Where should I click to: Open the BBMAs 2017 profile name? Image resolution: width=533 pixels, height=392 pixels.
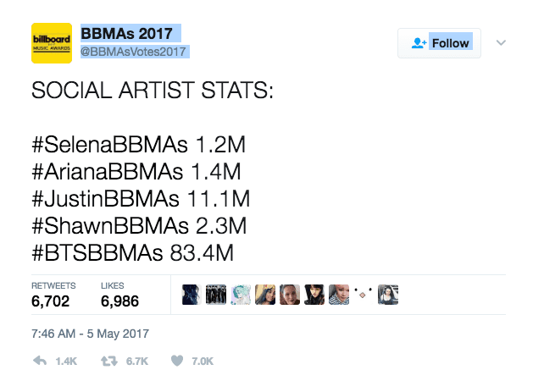pyautogui.click(x=126, y=33)
